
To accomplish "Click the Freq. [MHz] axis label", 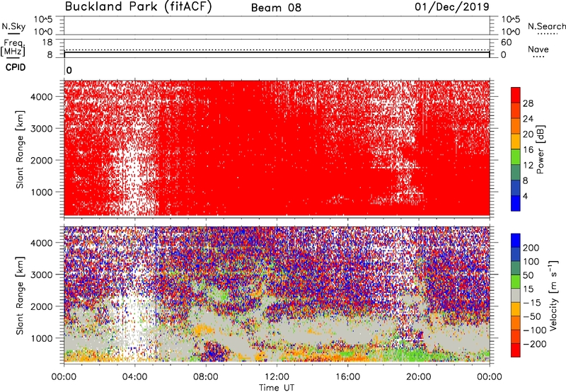I will (x=13, y=47).
